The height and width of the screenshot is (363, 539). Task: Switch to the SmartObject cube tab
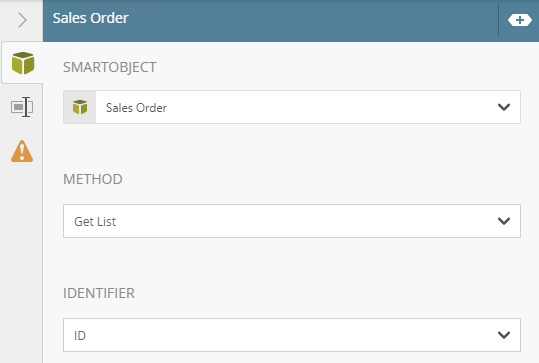click(23, 63)
